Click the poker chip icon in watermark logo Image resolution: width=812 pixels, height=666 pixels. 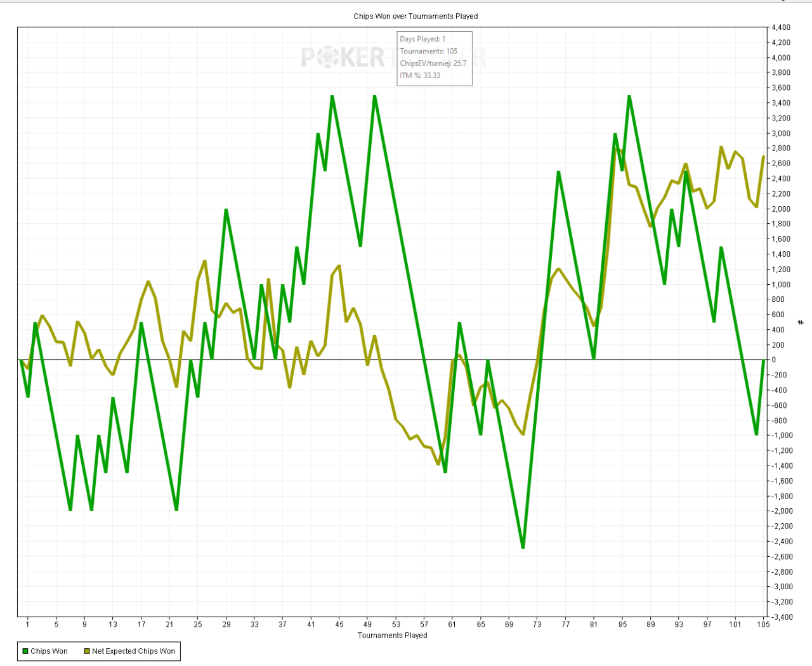(327, 58)
